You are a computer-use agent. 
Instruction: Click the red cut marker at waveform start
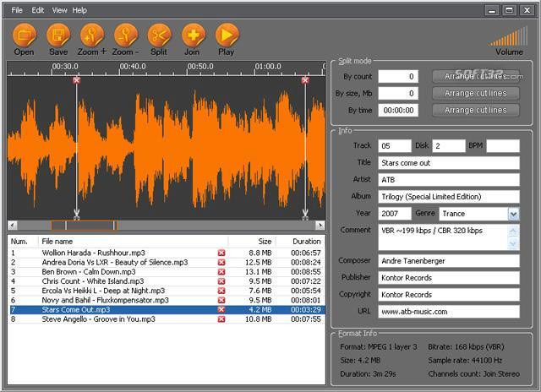click(77, 79)
